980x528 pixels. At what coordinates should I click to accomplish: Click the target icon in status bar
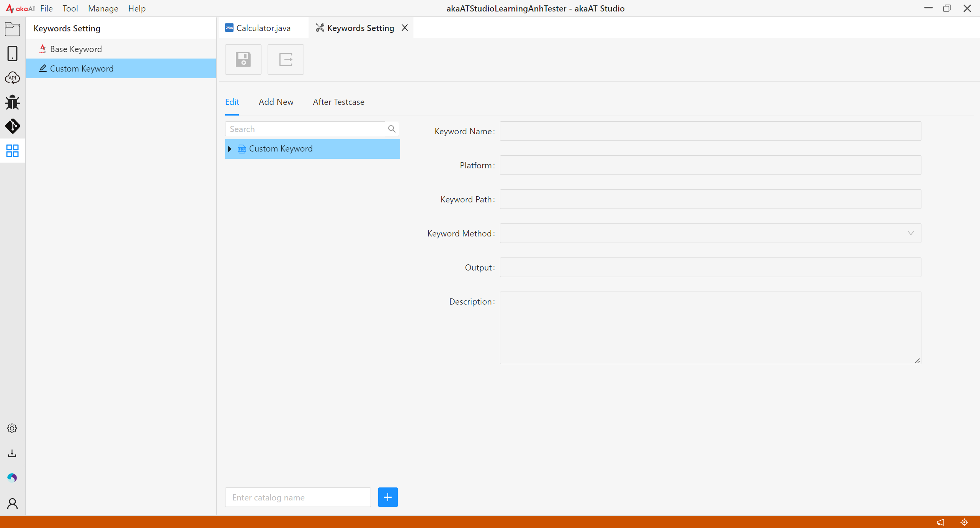(x=964, y=522)
